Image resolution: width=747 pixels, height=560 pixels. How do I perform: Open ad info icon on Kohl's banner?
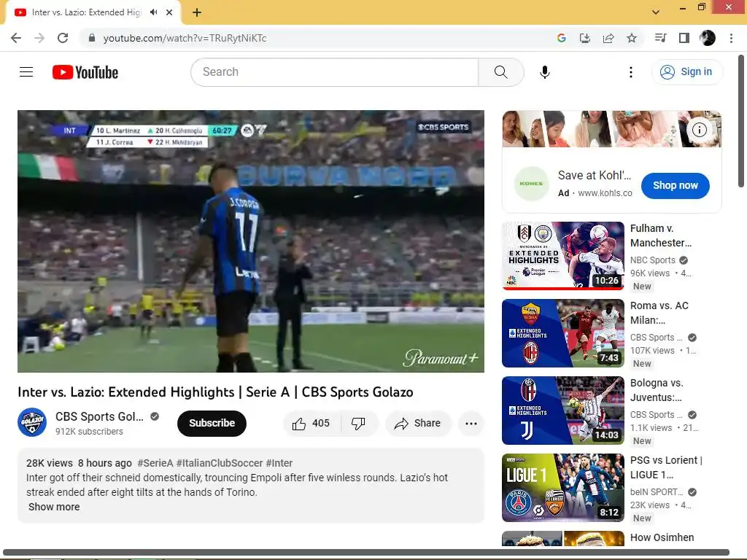(699, 130)
